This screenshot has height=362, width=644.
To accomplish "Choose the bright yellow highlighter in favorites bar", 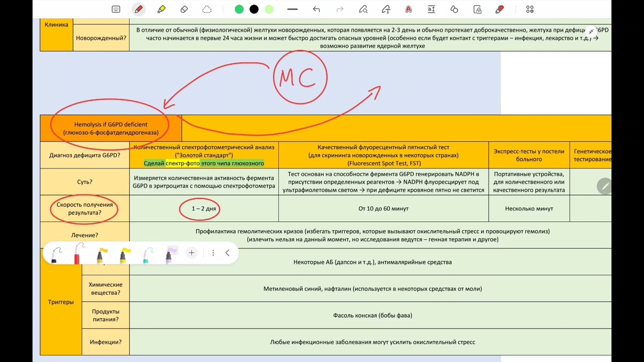I will pyautogui.click(x=124, y=254).
